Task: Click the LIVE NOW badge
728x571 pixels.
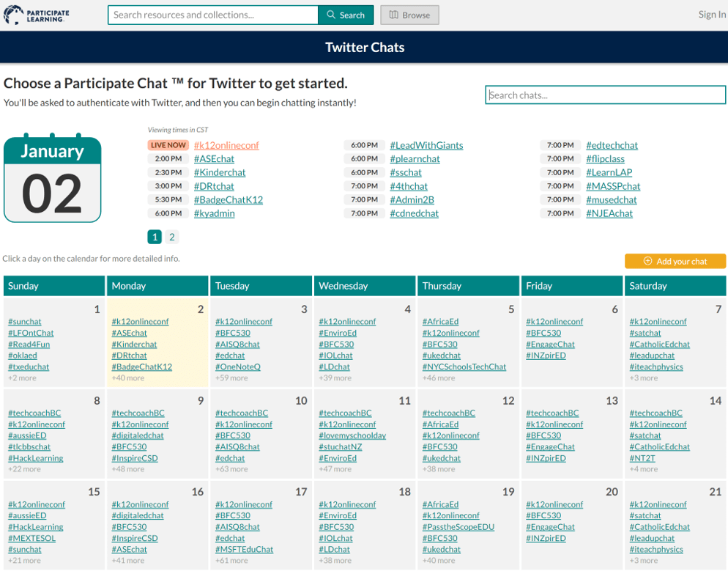Action: tap(168, 145)
